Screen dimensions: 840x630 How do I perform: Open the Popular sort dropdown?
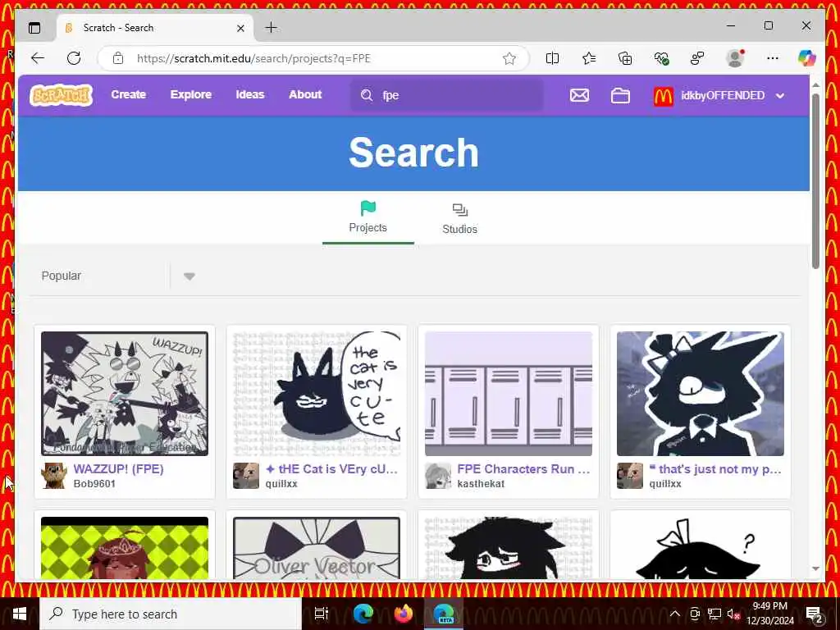(118, 276)
